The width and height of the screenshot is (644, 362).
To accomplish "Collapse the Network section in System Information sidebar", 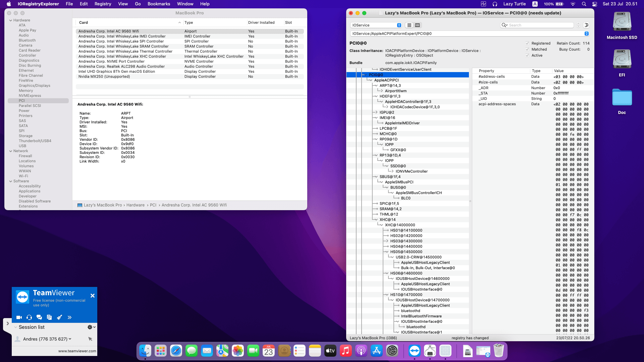I will click(x=11, y=151).
